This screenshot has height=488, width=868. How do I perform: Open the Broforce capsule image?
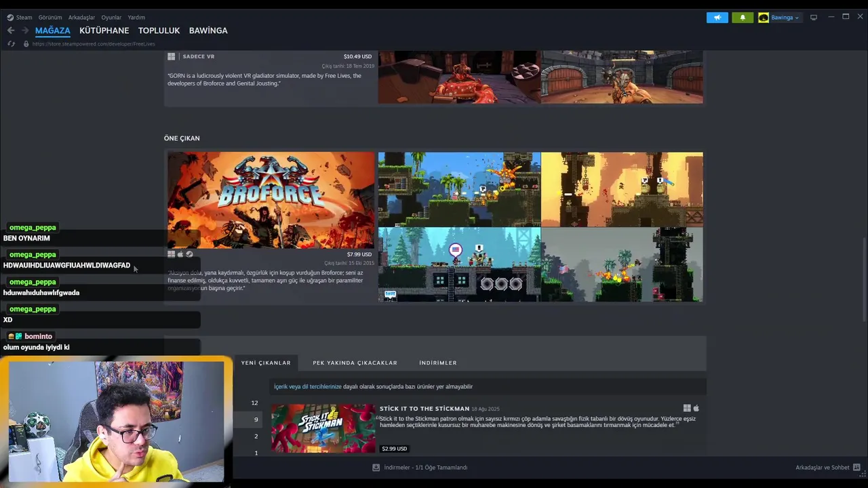pyautogui.click(x=271, y=200)
